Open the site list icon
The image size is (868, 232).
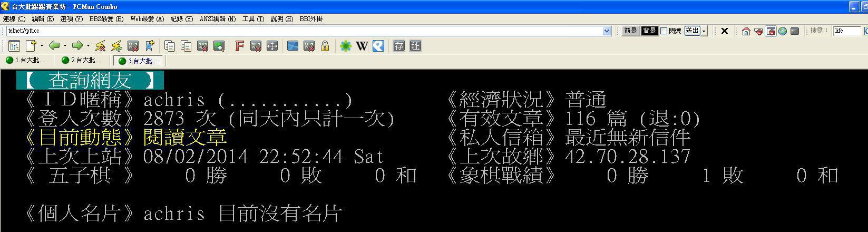(x=14, y=46)
